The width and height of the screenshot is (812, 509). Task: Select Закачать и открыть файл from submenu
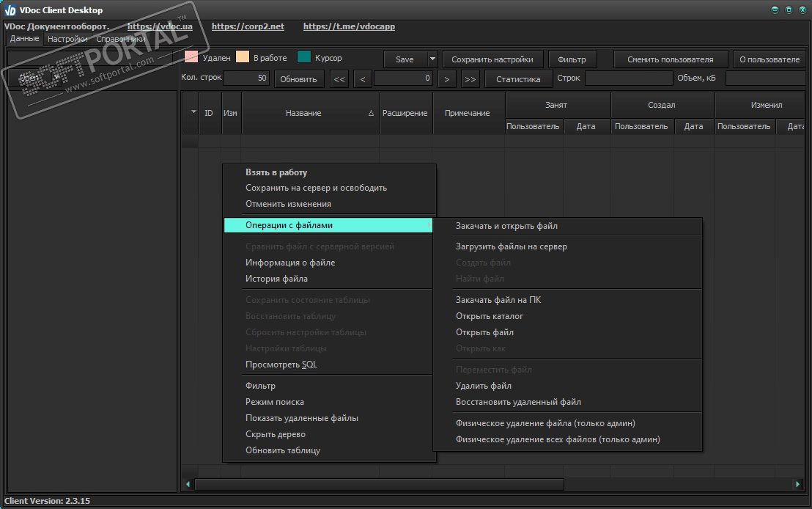click(x=506, y=226)
